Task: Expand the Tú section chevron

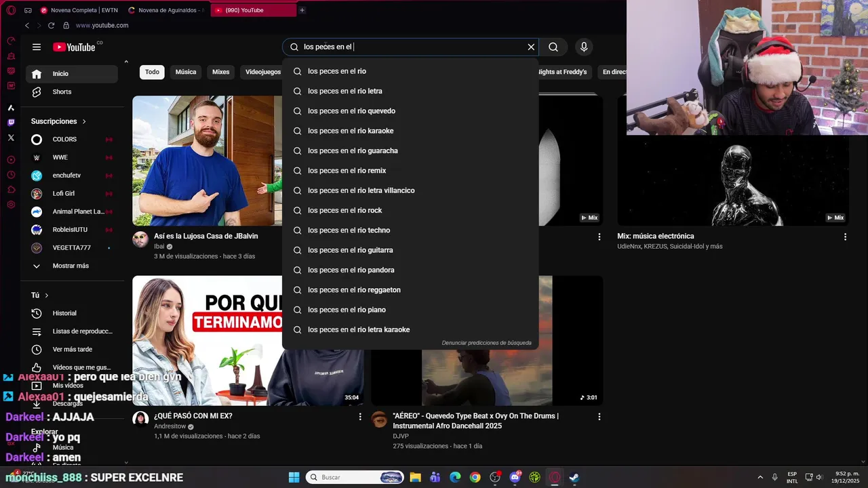Action: pos(47,296)
